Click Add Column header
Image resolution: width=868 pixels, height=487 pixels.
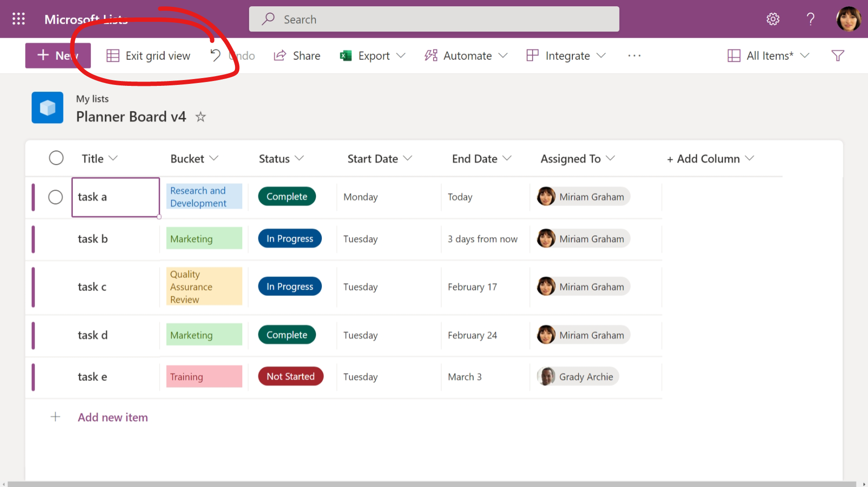710,159
